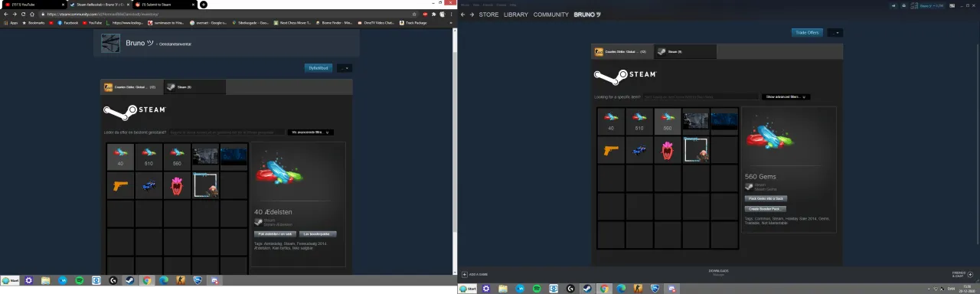Viewport: 980px width, 294px height.
Task: Open YouTube bookmark in bookmarks bar
Action: tap(93, 23)
